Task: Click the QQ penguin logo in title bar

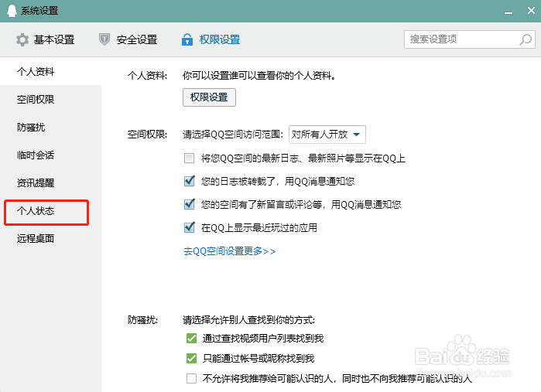Action: coord(12,11)
